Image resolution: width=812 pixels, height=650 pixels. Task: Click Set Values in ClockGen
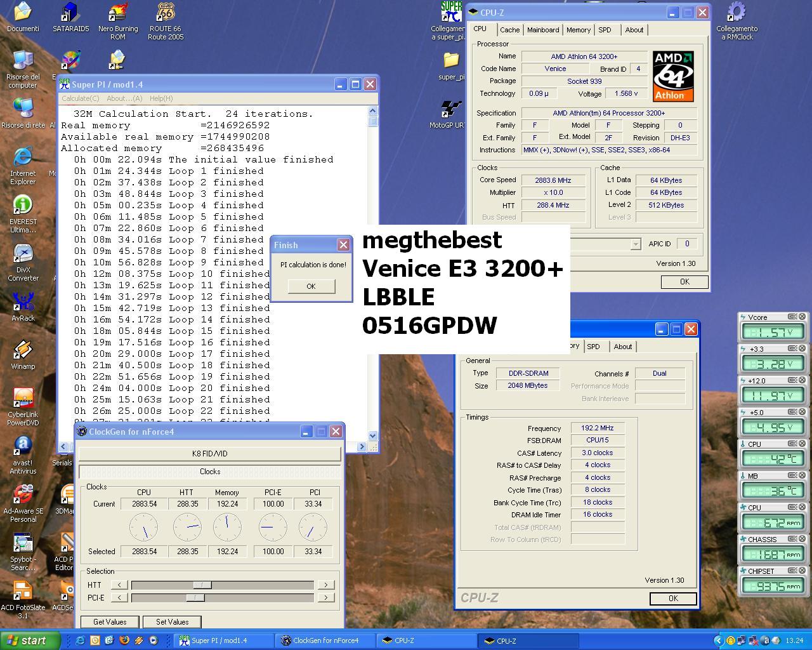pos(172,622)
